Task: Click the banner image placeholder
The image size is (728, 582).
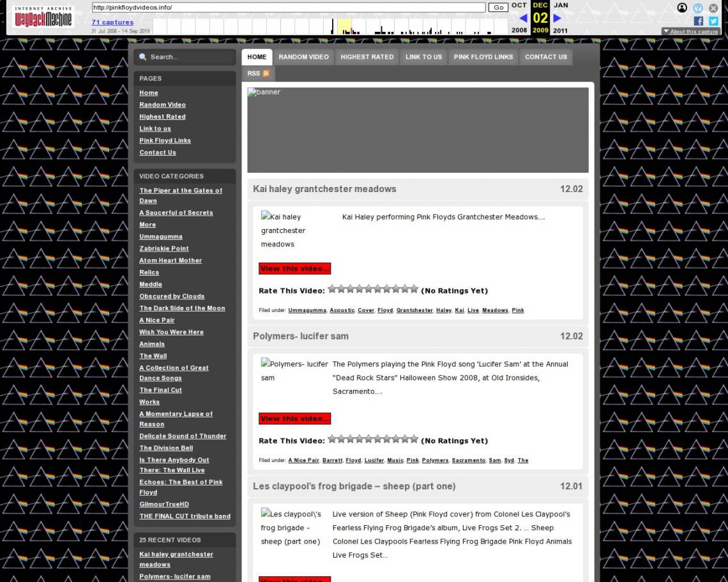Action: tap(418, 130)
